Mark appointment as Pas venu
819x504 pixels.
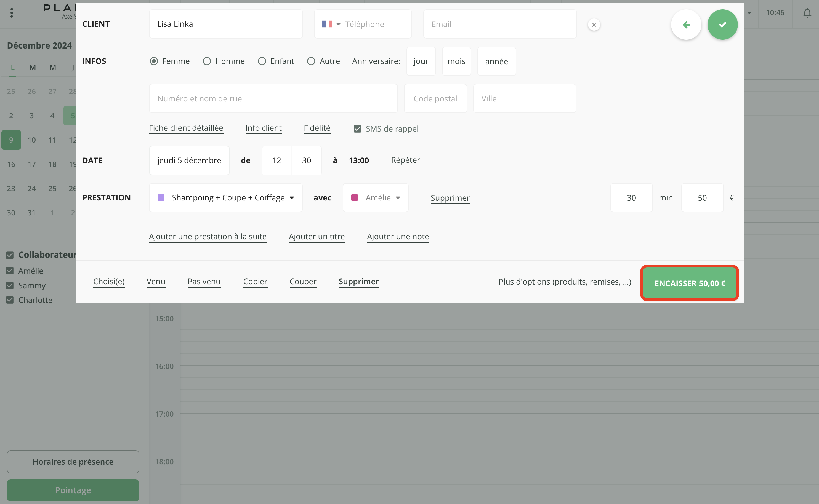[x=204, y=282]
